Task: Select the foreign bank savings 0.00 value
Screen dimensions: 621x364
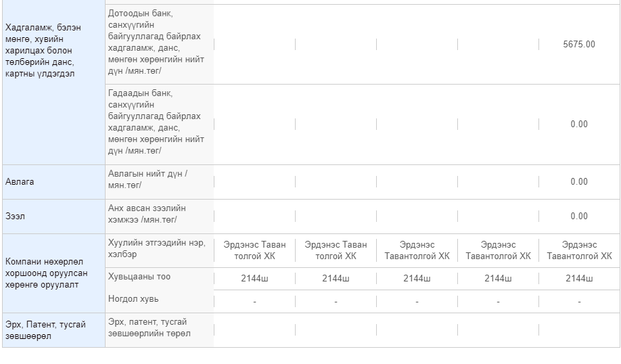Action: 578,124
